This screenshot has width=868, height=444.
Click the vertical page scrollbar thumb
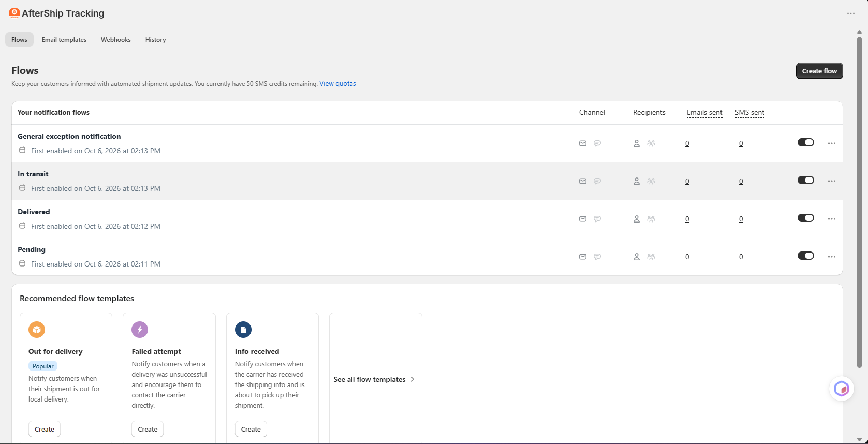[x=859, y=202]
